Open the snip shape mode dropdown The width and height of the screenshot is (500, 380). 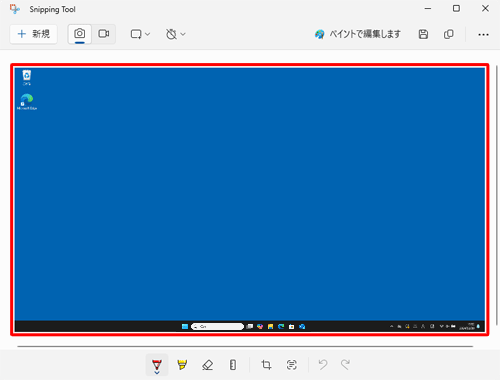tap(140, 34)
